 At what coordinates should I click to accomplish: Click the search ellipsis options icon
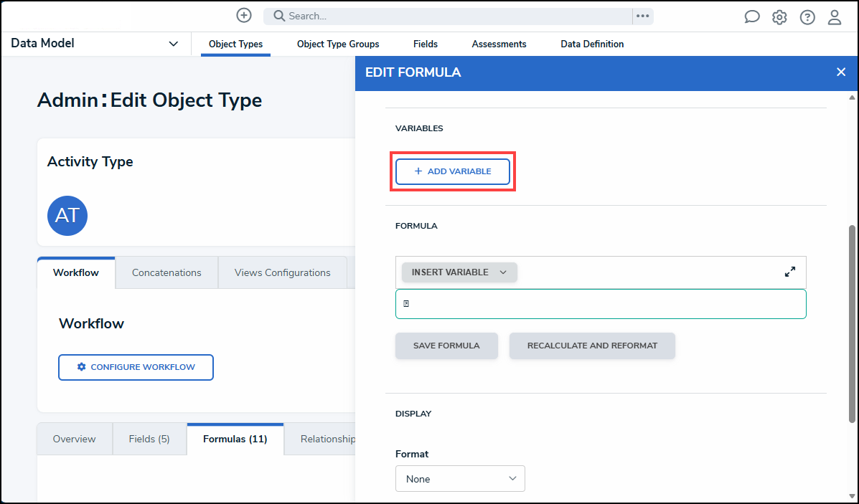click(642, 16)
